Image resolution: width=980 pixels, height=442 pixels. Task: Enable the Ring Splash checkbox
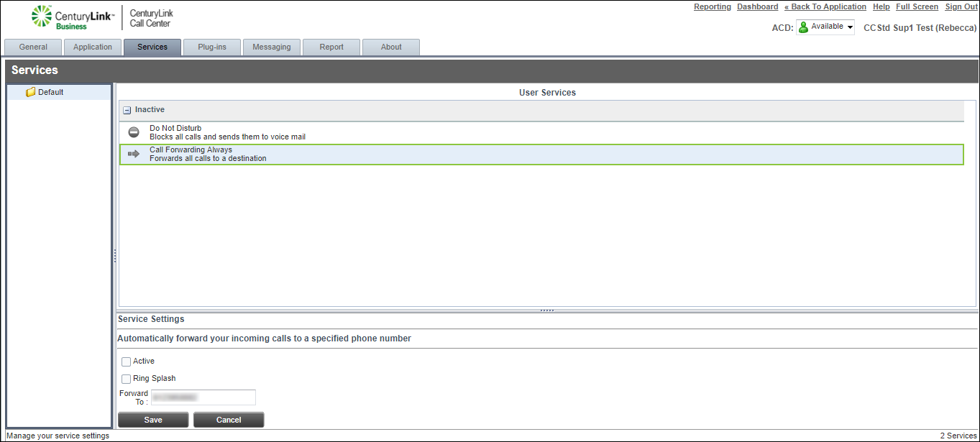coord(126,379)
